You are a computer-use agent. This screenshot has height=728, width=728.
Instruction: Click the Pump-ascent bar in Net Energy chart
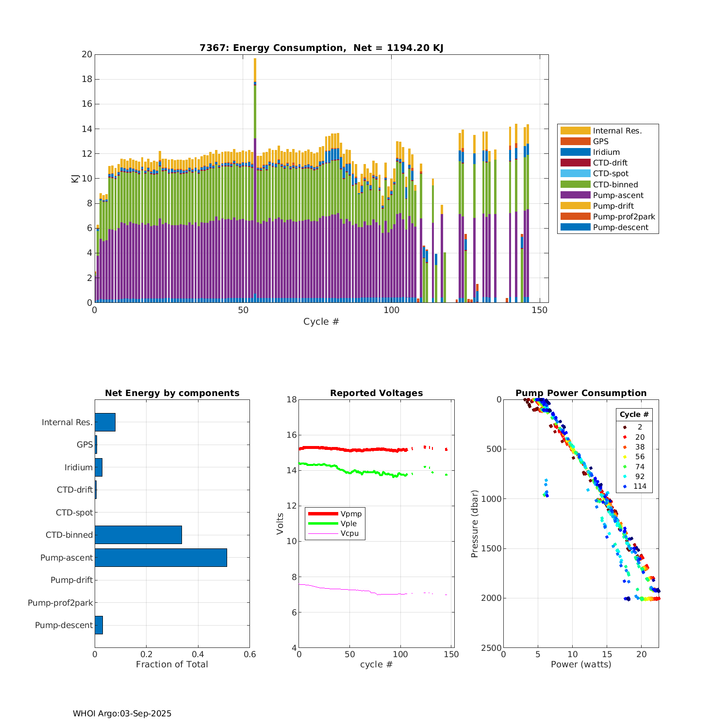coord(161,558)
